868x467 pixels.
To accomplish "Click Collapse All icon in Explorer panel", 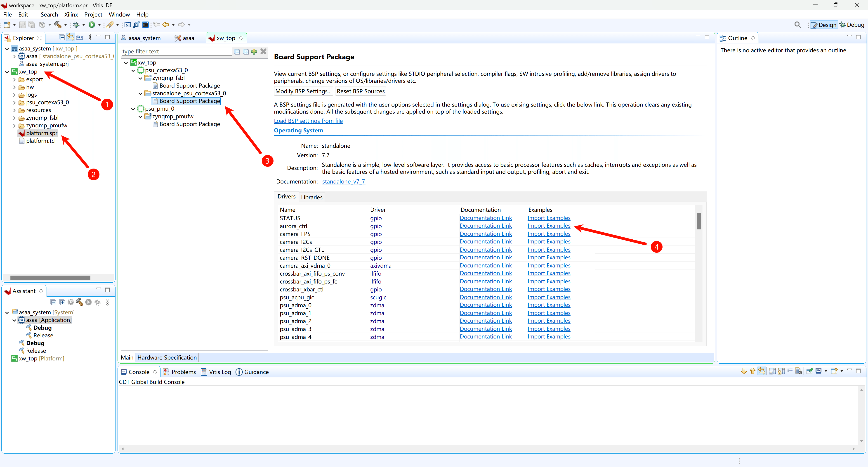I will click(62, 37).
